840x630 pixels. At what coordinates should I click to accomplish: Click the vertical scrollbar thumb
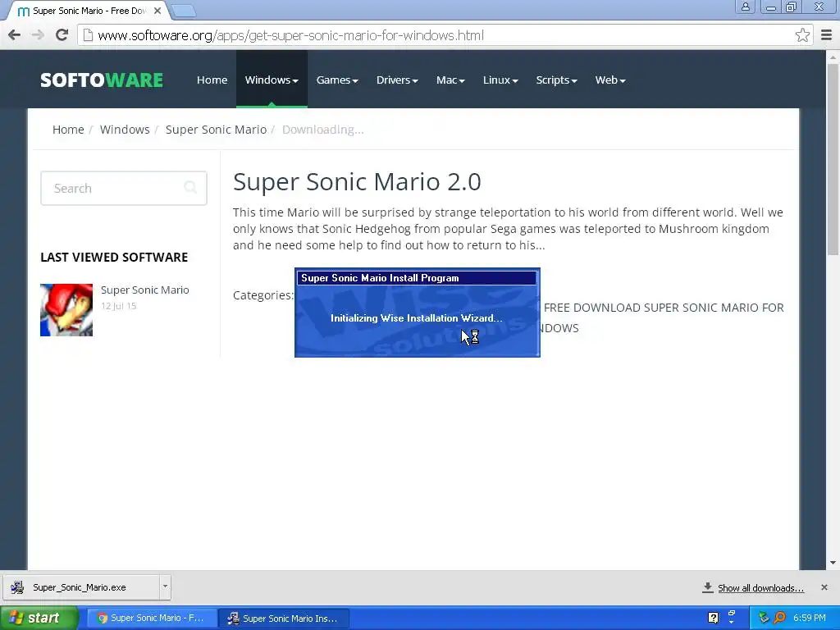(833, 158)
